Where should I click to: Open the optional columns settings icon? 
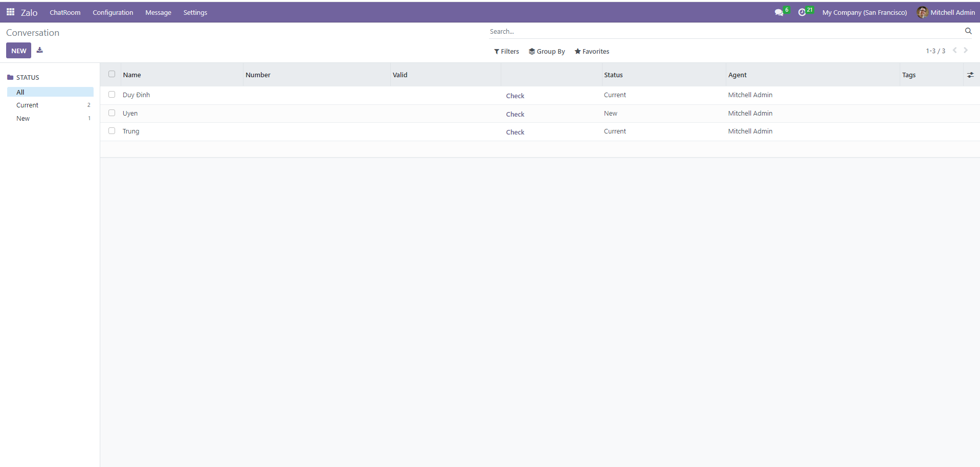[970, 75]
